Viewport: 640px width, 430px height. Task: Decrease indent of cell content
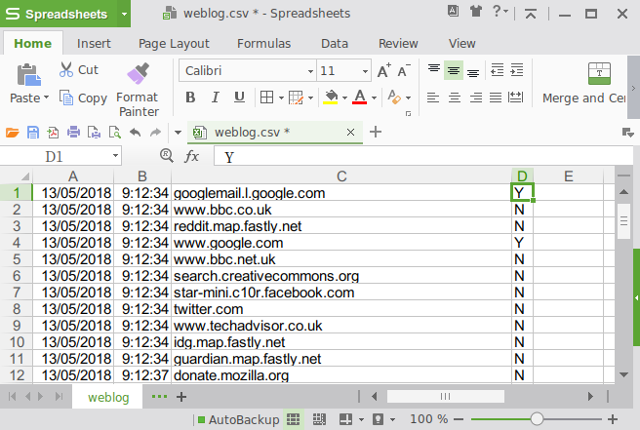497,70
